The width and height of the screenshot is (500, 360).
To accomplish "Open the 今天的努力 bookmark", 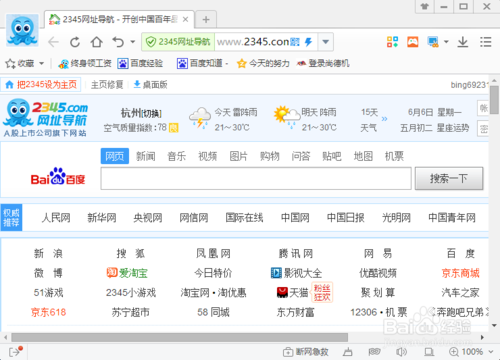I will 263,63.
